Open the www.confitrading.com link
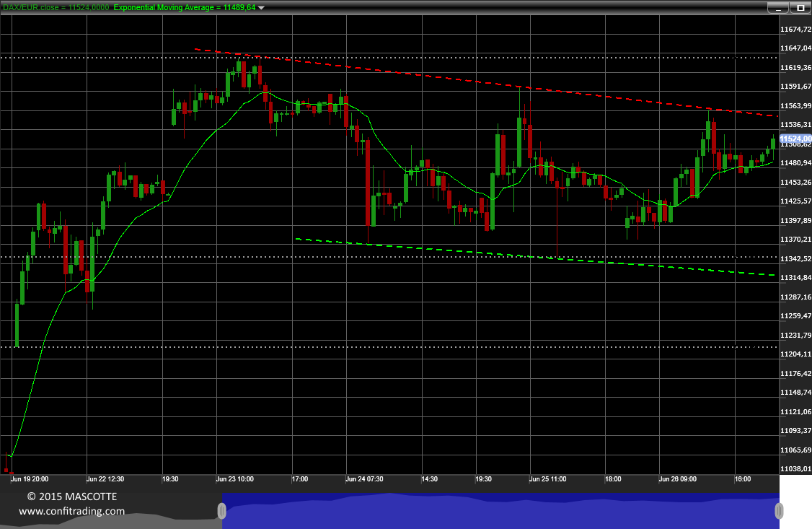The height and width of the screenshot is (529, 812). [72, 511]
